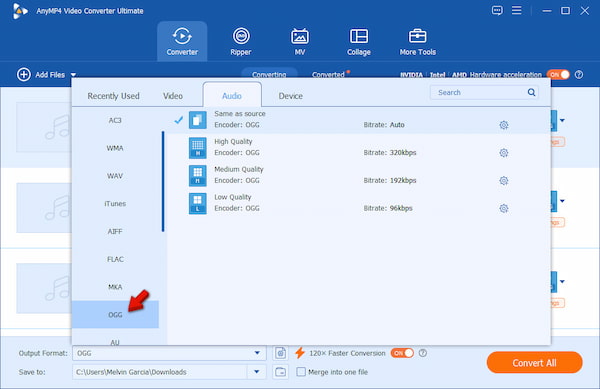600x389 pixels.
Task: Open settings gear for Low Quality preset
Action: pos(504,208)
